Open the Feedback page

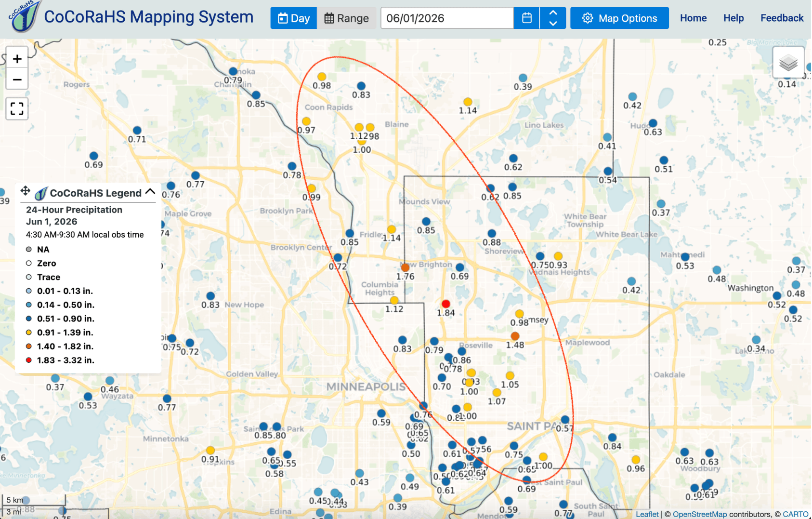[x=782, y=18]
